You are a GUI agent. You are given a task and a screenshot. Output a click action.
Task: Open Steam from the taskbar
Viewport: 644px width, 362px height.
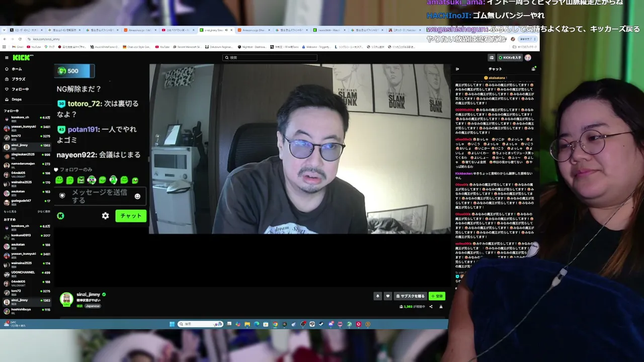(321, 324)
